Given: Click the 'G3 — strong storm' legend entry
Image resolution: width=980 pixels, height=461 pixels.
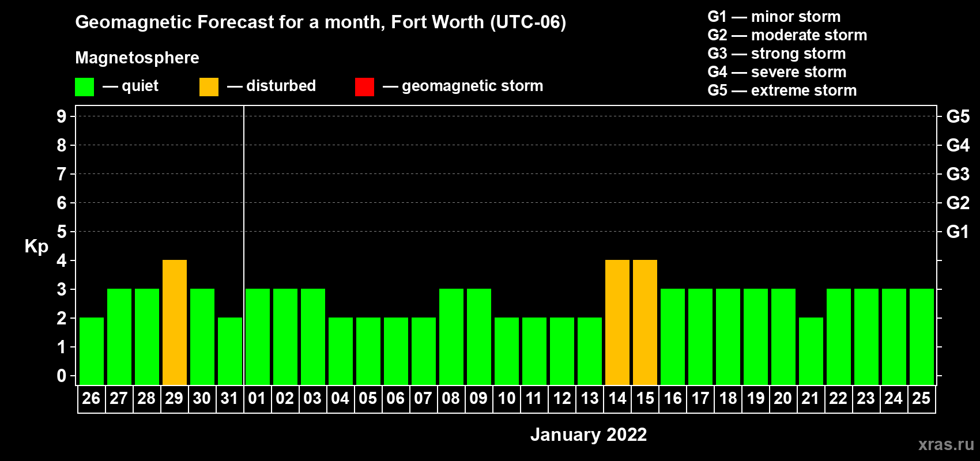Looking at the screenshot, I should pyautogui.click(x=777, y=54).
